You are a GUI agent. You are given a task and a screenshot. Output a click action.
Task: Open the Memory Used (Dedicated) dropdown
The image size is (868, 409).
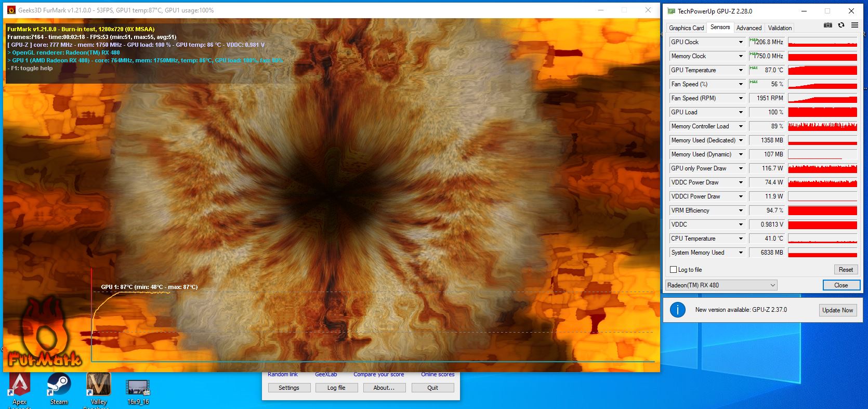tap(741, 140)
